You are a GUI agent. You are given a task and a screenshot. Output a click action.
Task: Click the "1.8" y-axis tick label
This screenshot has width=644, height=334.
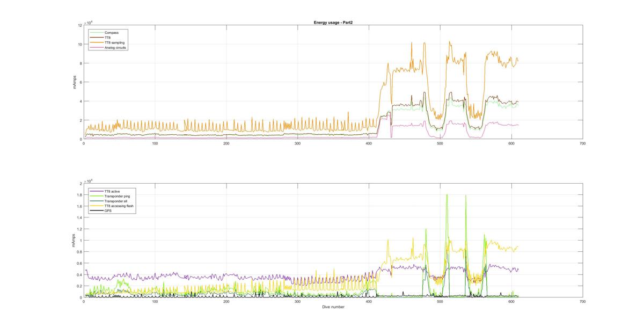(x=80, y=195)
